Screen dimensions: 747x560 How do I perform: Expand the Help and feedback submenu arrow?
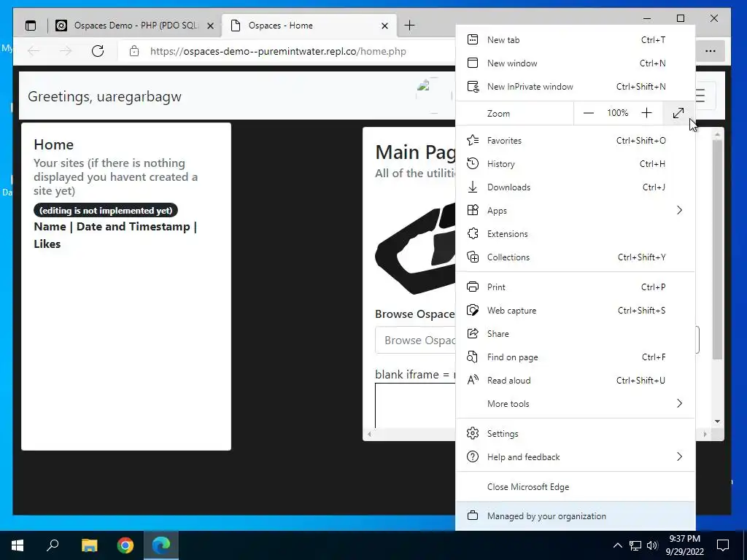click(x=679, y=456)
